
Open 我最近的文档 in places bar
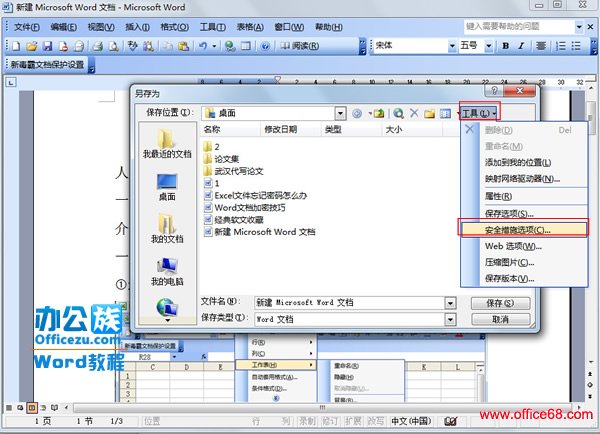[x=167, y=144]
